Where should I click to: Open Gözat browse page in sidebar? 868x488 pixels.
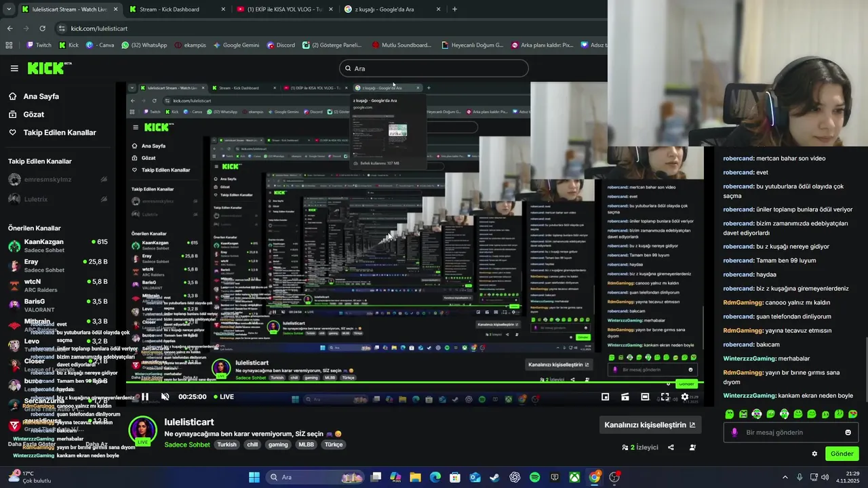click(33, 115)
